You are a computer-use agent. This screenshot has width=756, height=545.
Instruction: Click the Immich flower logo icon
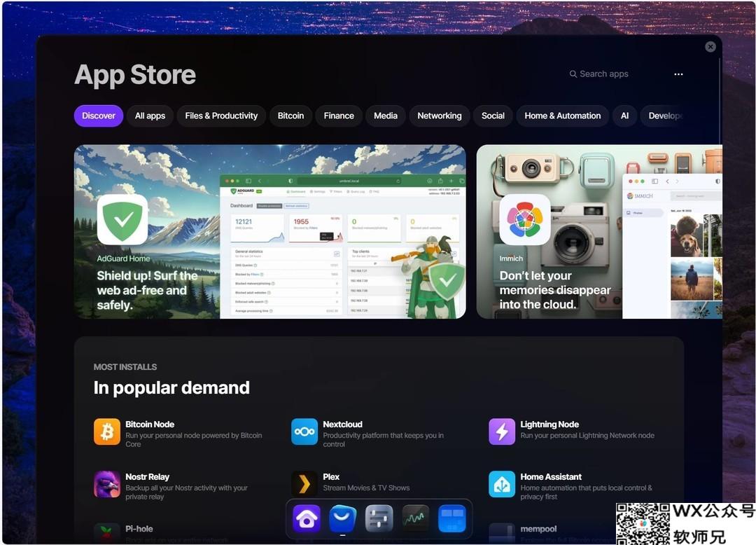[525, 219]
